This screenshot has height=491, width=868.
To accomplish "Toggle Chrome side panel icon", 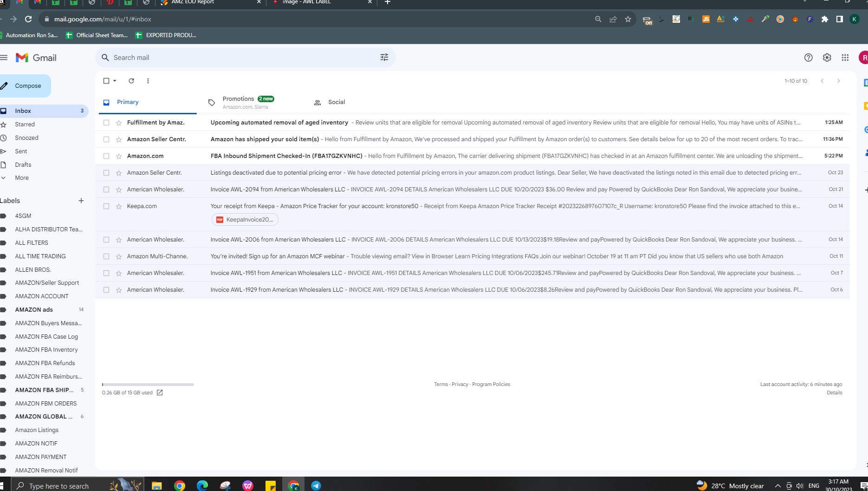I will click(840, 19).
